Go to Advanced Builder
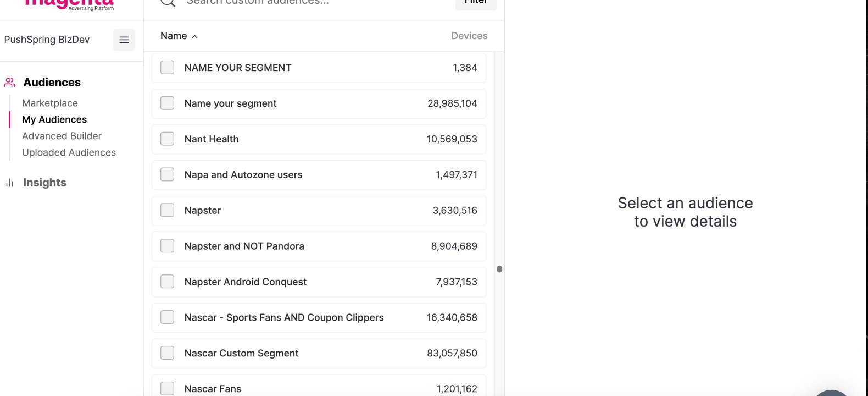The width and height of the screenshot is (868, 396). [62, 136]
